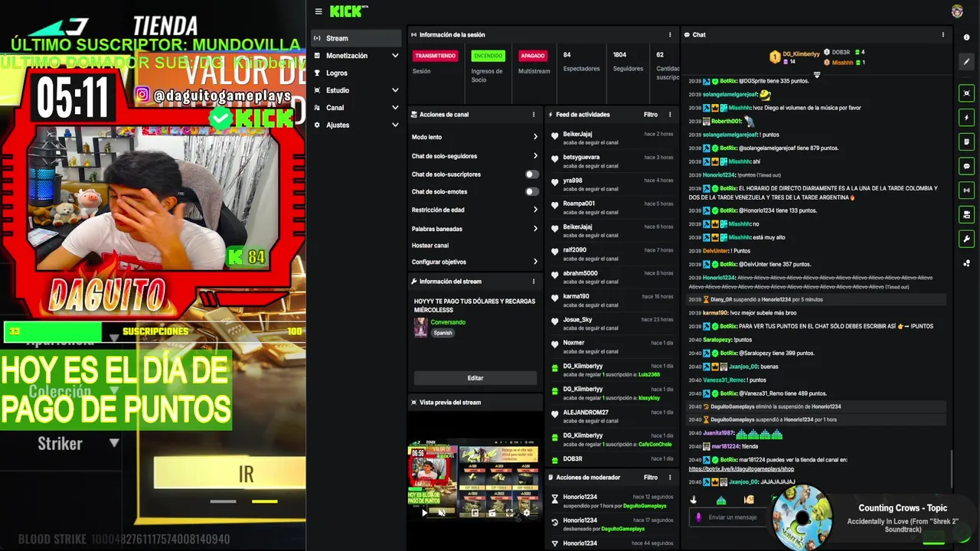Click the chat scrollbar thumb
Image resolution: width=980 pixels, height=551 pixels.
pyautogui.click(x=952, y=468)
